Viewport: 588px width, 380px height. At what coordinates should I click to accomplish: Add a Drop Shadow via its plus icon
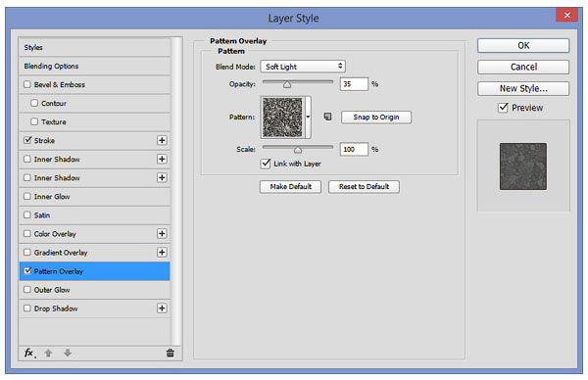coord(162,309)
